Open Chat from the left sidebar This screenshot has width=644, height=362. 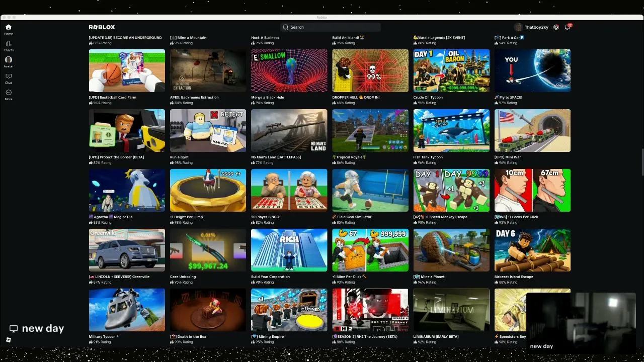coord(8,78)
